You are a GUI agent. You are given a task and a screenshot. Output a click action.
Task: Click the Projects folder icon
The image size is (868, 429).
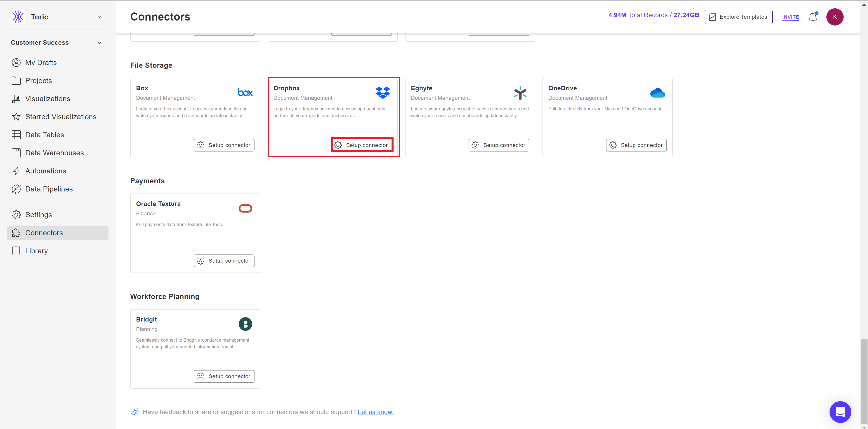(16, 81)
